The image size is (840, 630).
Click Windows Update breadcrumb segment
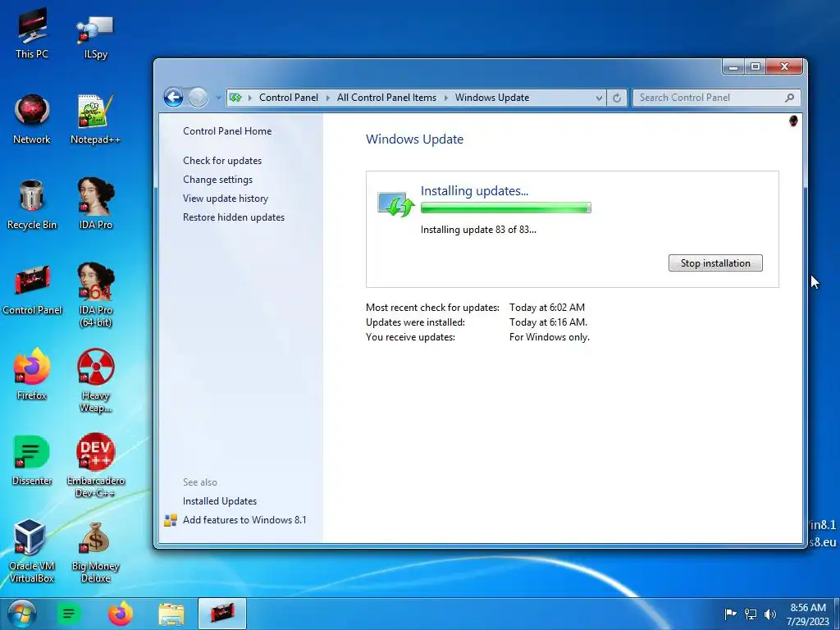[x=492, y=98]
